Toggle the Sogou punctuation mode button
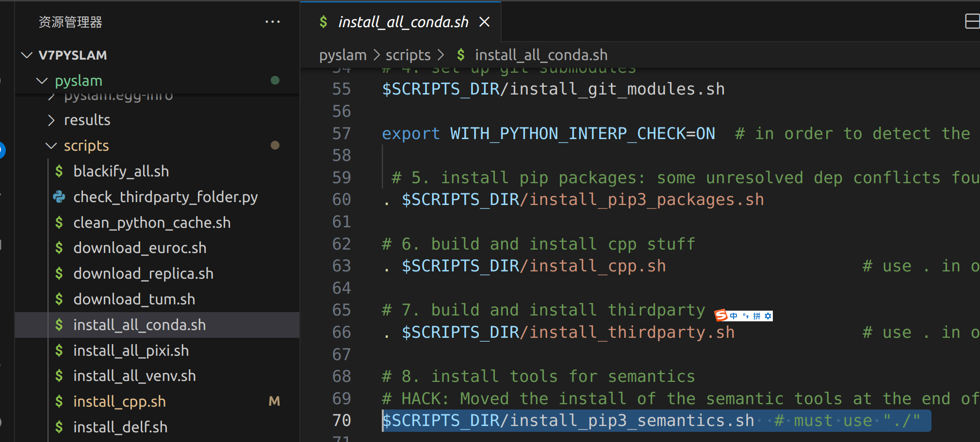 pyautogui.click(x=746, y=316)
